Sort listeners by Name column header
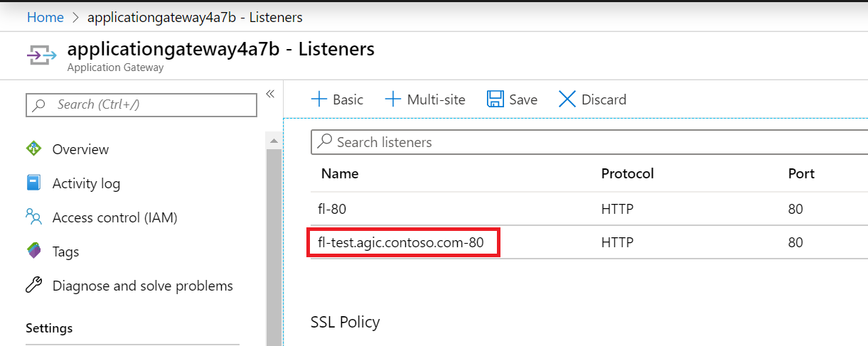868x346 pixels. (x=340, y=173)
